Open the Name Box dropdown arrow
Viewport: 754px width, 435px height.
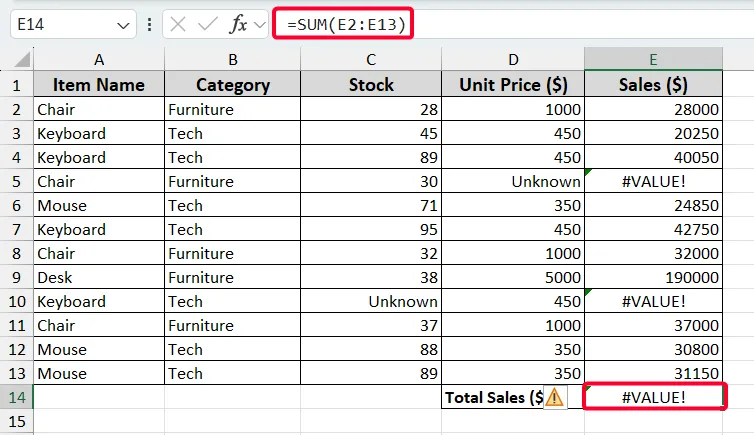coord(124,25)
